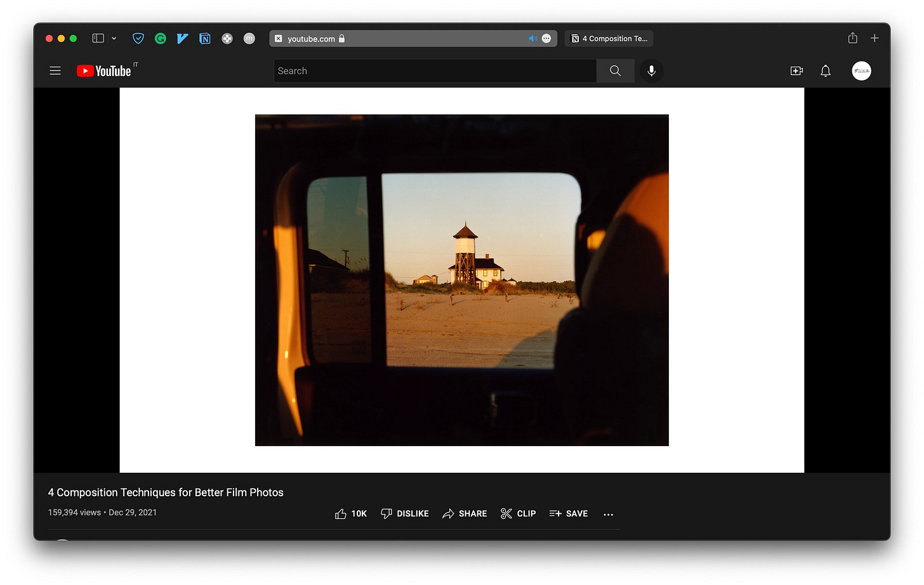Screen dimensions: 924x585
Task: Open the blue shield extension
Action: [138, 39]
